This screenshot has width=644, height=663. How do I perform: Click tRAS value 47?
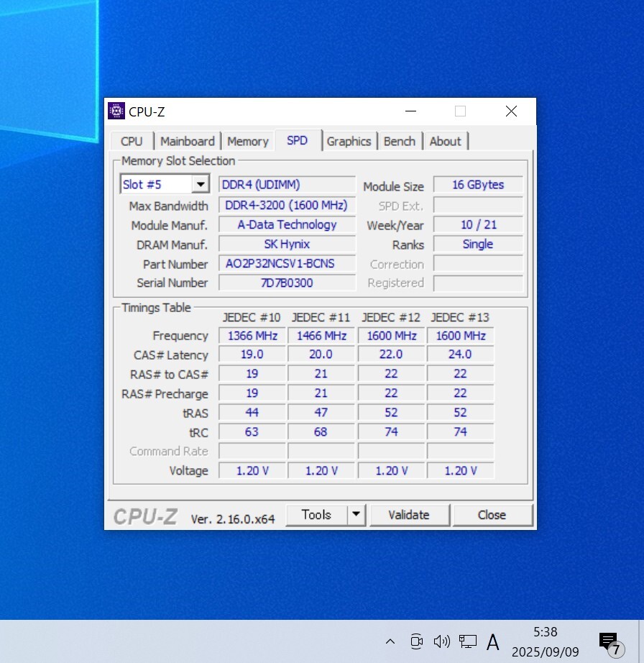pos(321,413)
